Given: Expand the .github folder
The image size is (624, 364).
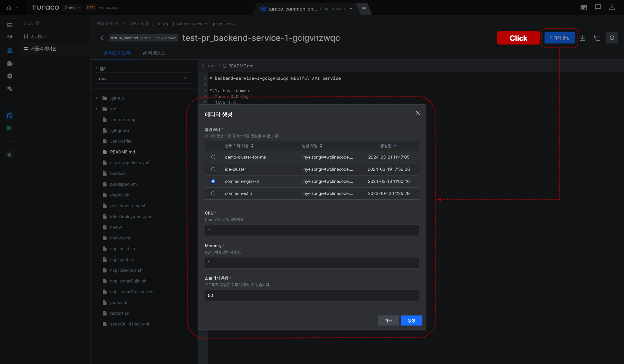Looking at the screenshot, I should pos(97,98).
